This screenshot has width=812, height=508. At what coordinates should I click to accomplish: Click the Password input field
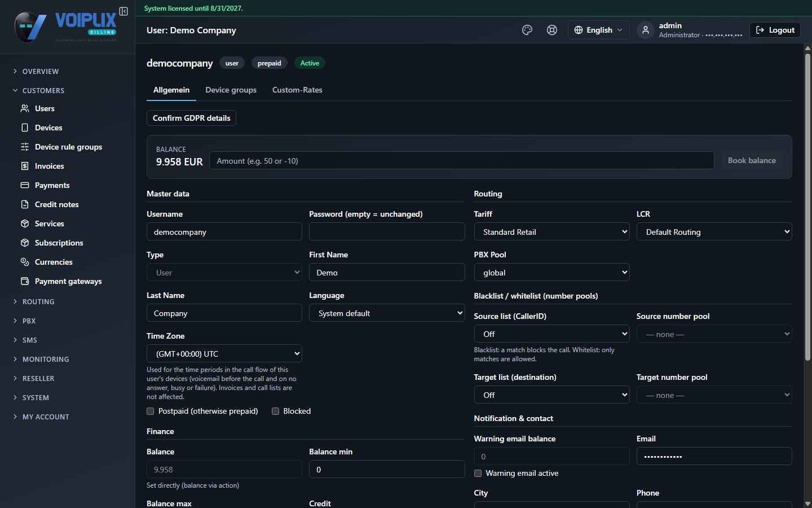[387, 231]
